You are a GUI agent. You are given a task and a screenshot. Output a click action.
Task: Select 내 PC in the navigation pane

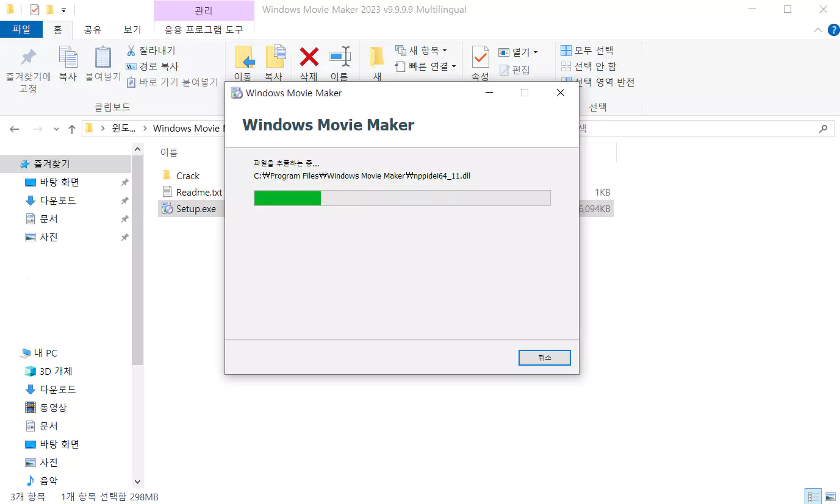(38, 353)
